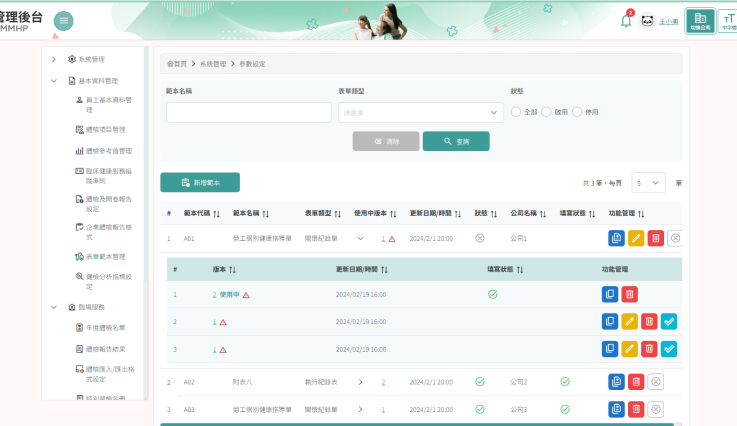Edit template A01 with yellow pencil
The height and width of the screenshot is (426, 737).
pyautogui.click(x=636, y=238)
